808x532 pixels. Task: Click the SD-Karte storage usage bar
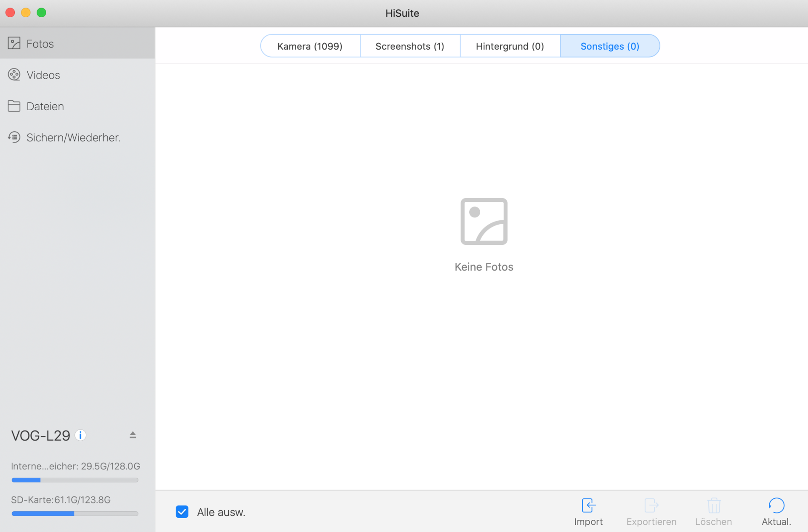75,513
